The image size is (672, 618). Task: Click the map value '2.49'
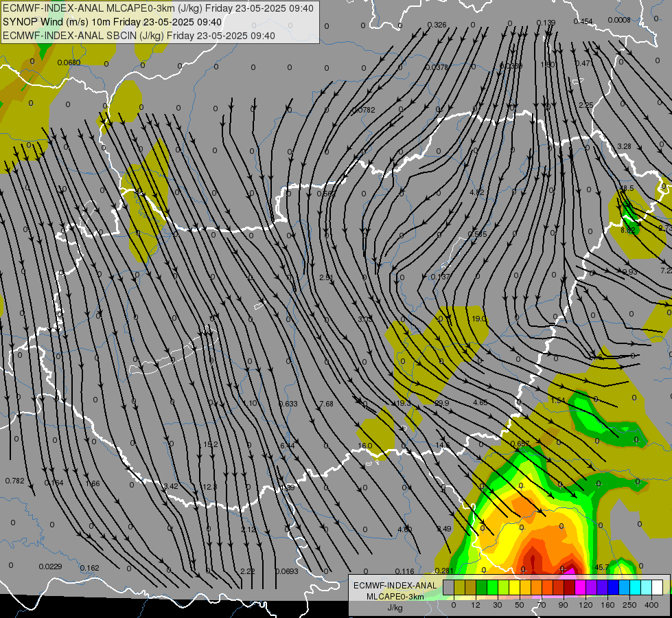coord(444,529)
